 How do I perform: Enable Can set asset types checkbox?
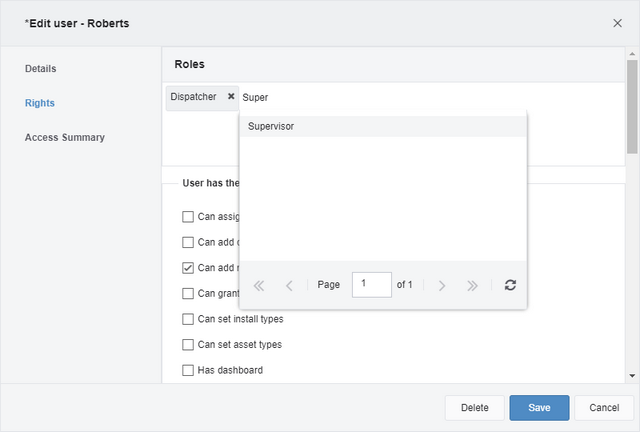click(188, 345)
